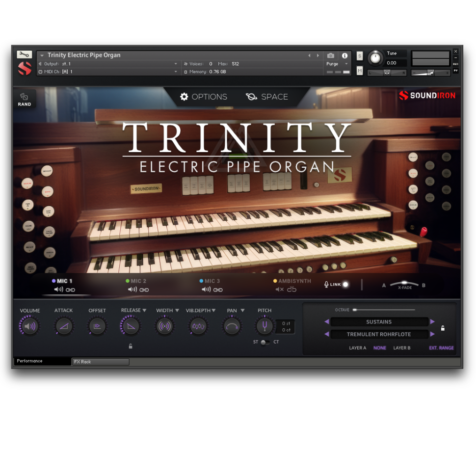
Task: Mute the instrument with the M button
Action: tap(359, 71)
